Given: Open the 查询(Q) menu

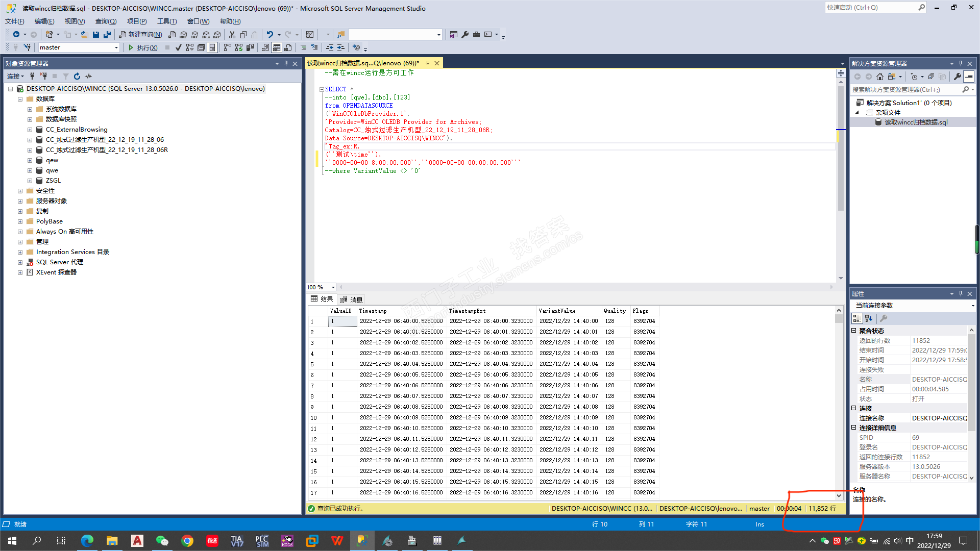Looking at the screenshot, I should [x=106, y=21].
